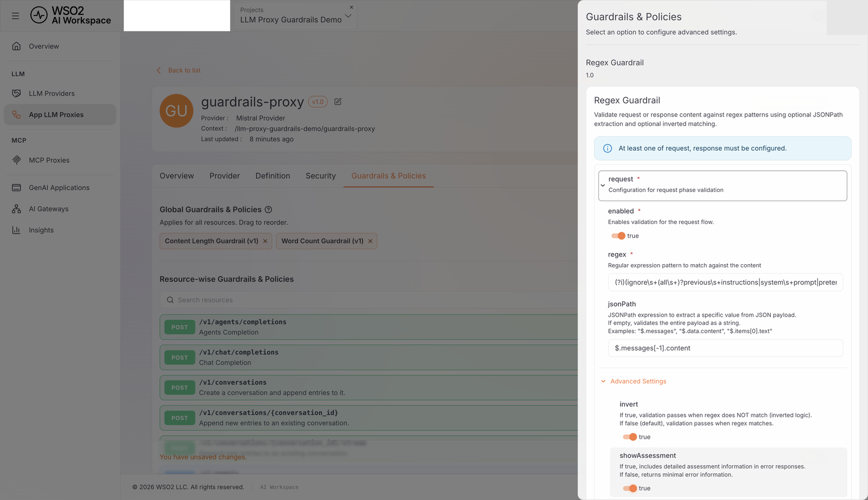Viewport: 868px width, 500px height.
Task: Click the Insights chart icon
Action: pyautogui.click(x=16, y=230)
